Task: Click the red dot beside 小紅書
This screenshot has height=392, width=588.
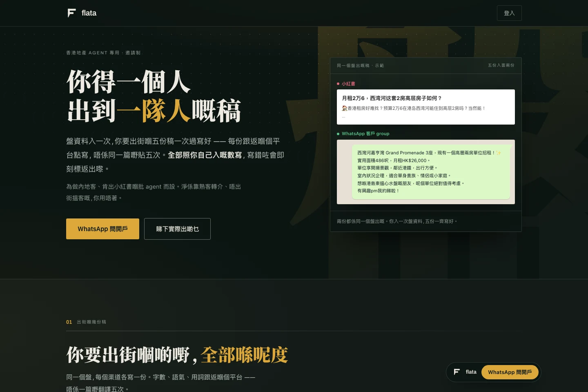Action: (338, 84)
